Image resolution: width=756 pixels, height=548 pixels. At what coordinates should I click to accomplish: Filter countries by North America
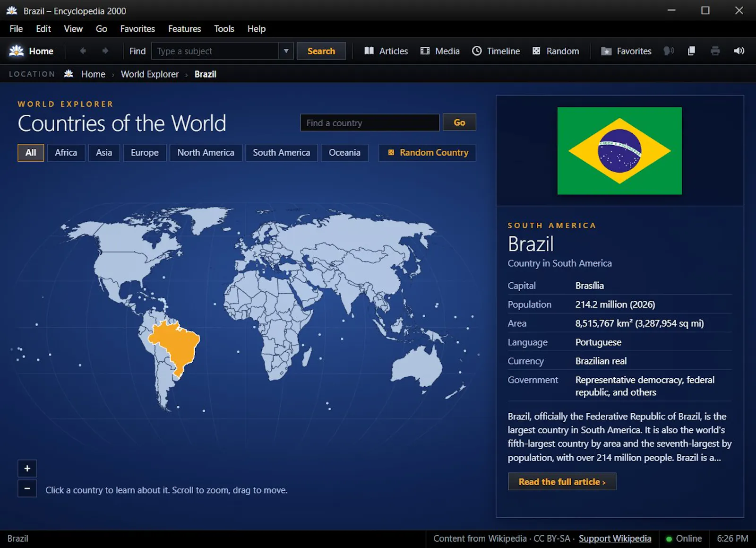point(206,153)
